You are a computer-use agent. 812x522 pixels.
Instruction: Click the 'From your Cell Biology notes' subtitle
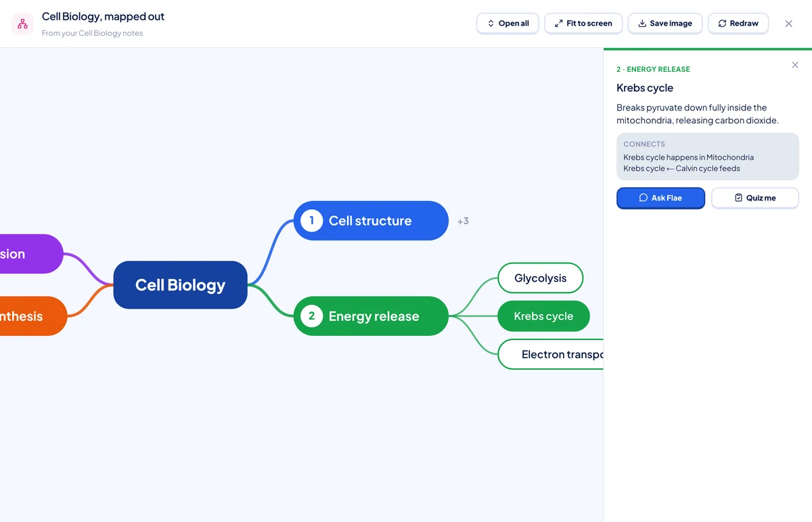[x=92, y=33]
